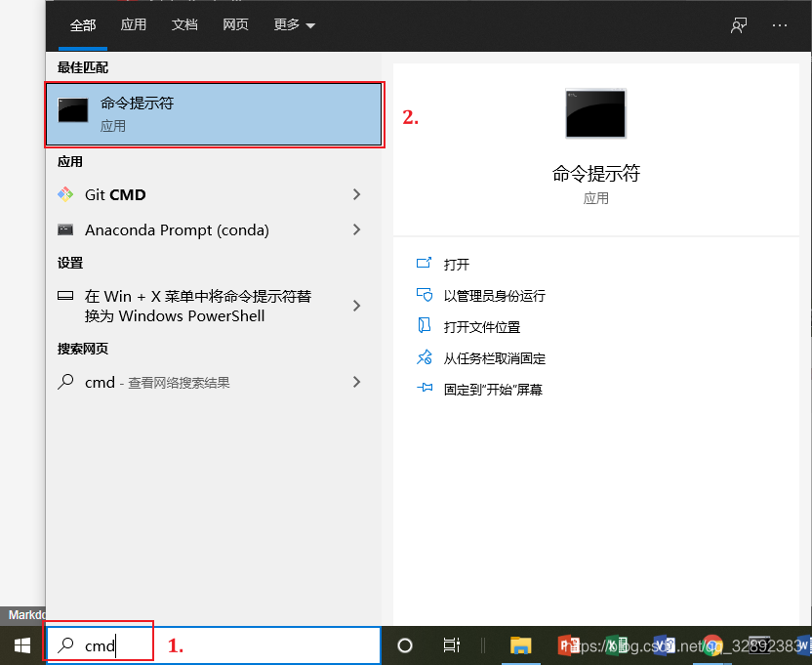This screenshot has width=812, height=665.
Task: Click 固定到"开始"屏幕
Action: click(x=493, y=390)
